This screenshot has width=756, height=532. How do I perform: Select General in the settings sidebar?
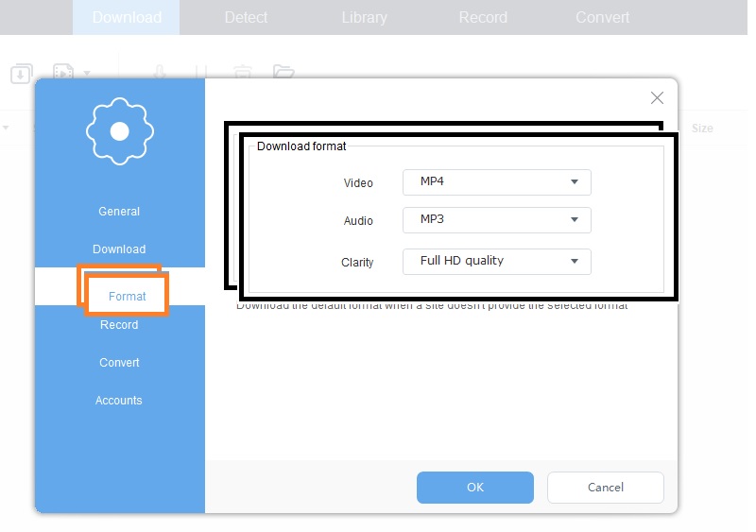point(119,212)
